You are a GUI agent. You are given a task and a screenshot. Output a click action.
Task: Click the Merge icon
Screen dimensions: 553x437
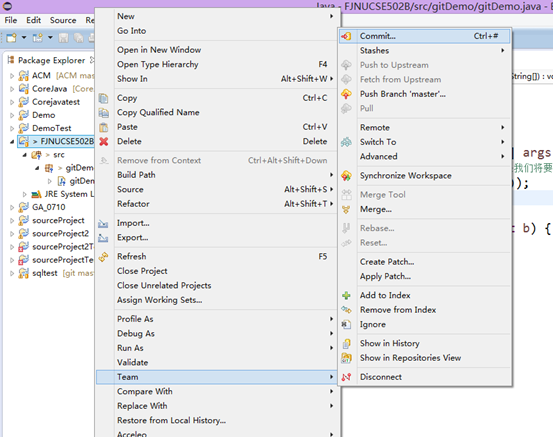click(x=346, y=210)
